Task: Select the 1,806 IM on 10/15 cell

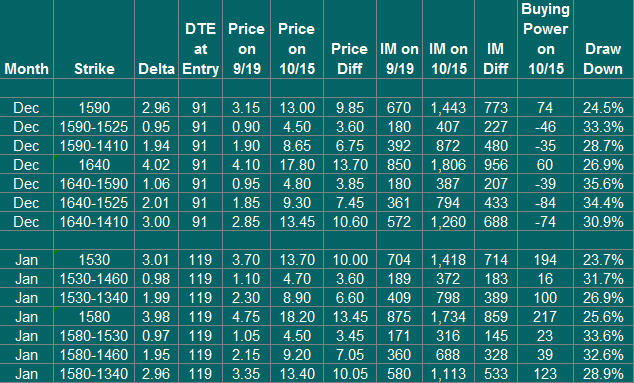Action: coord(448,165)
